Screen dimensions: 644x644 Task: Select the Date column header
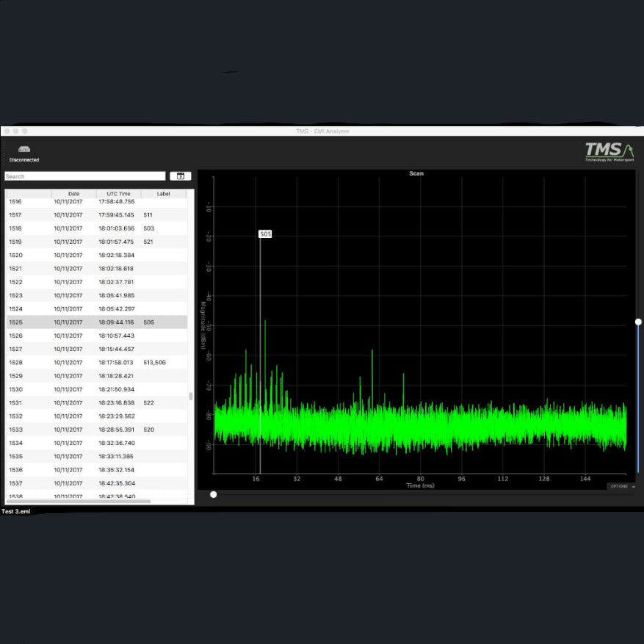point(73,194)
